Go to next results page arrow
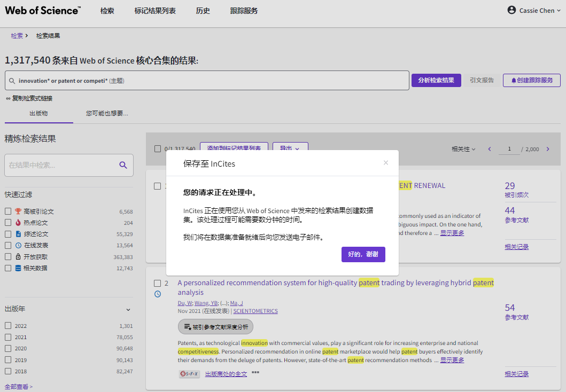The height and width of the screenshot is (392, 566). [548, 149]
